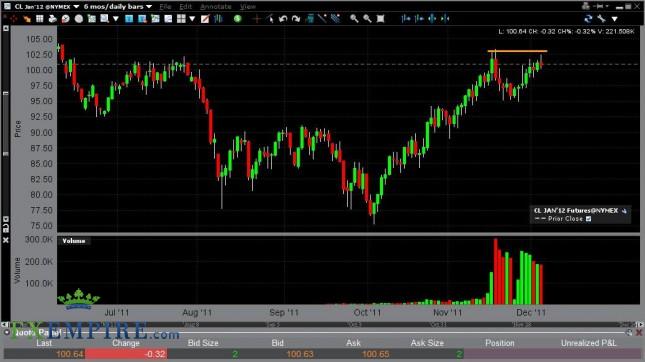Click the vertical bars chart type icon
The width and height of the screenshot is (645, 362).
point(218,19)
